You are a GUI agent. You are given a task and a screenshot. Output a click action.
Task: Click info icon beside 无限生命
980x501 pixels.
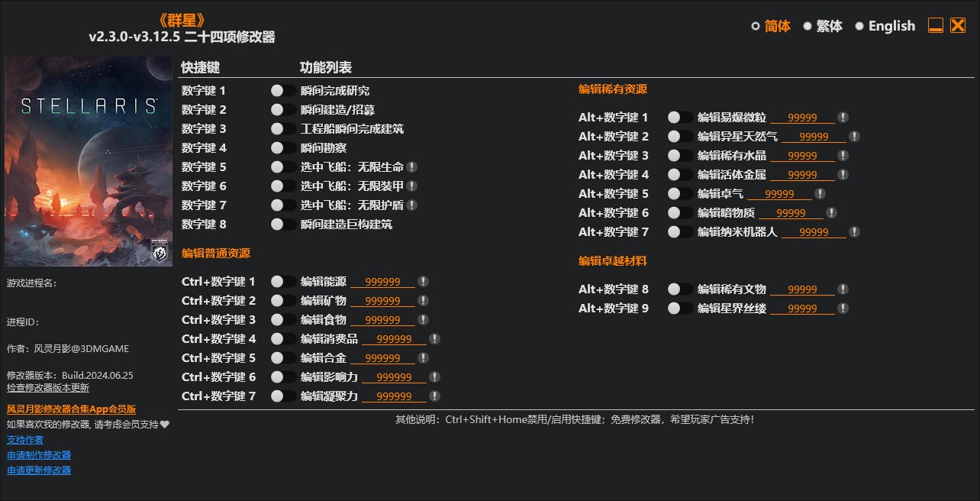pos(411,166)
